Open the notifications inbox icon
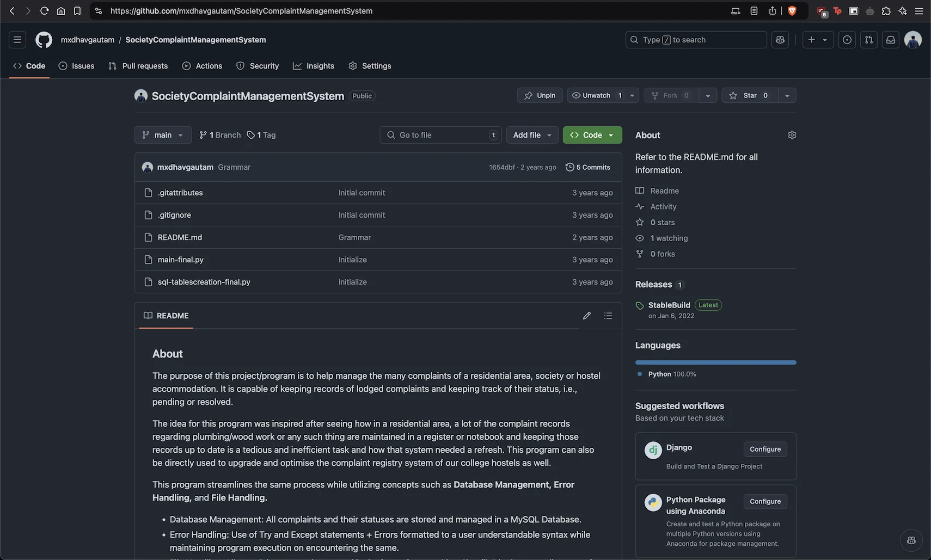Image resolution: width=931 pixels, height=560 pixels. 891,39
